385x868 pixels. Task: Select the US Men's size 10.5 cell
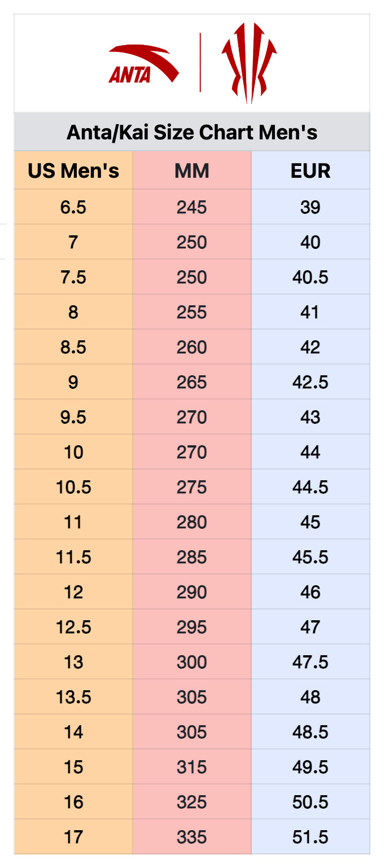pos(73,487)
